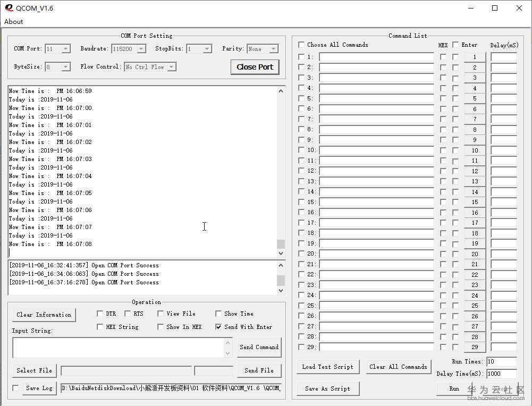The height and width of the screenshot is (406, 532).
Task: Select command row 1 checkbox
Action: [301, 57]
